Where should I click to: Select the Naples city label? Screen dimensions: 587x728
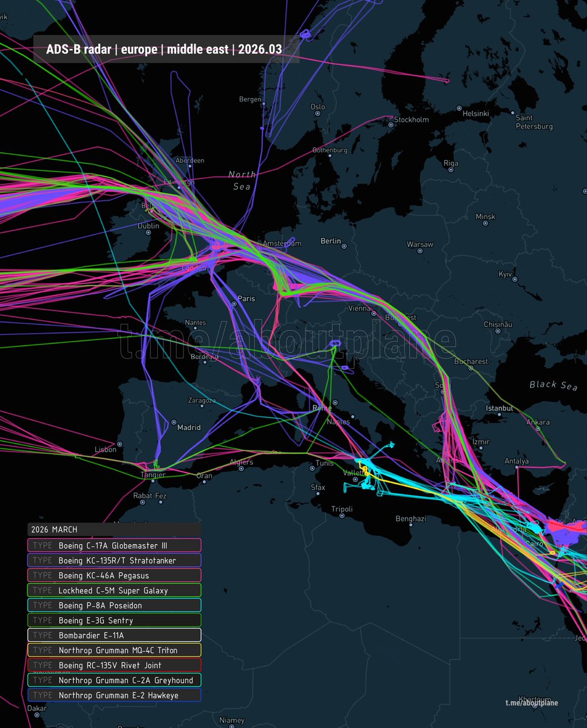tap(338, 422)
